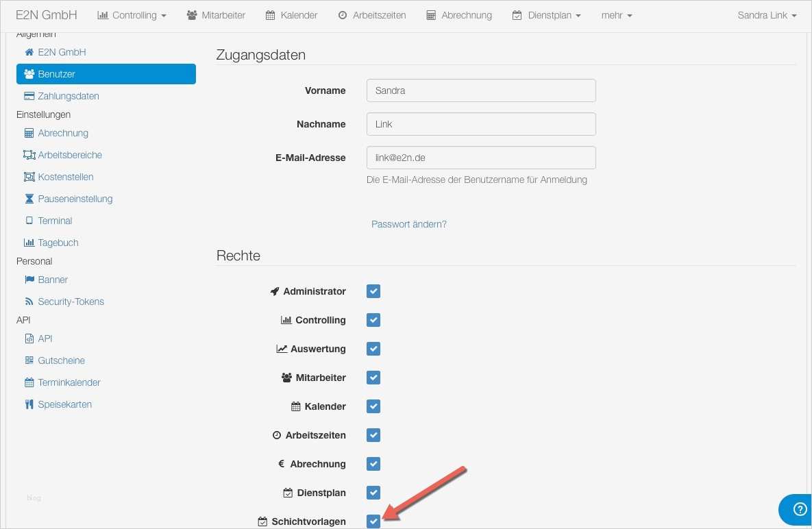Open the Gutscheine settings page
812x529 pixels.
[x=61, y=360]
